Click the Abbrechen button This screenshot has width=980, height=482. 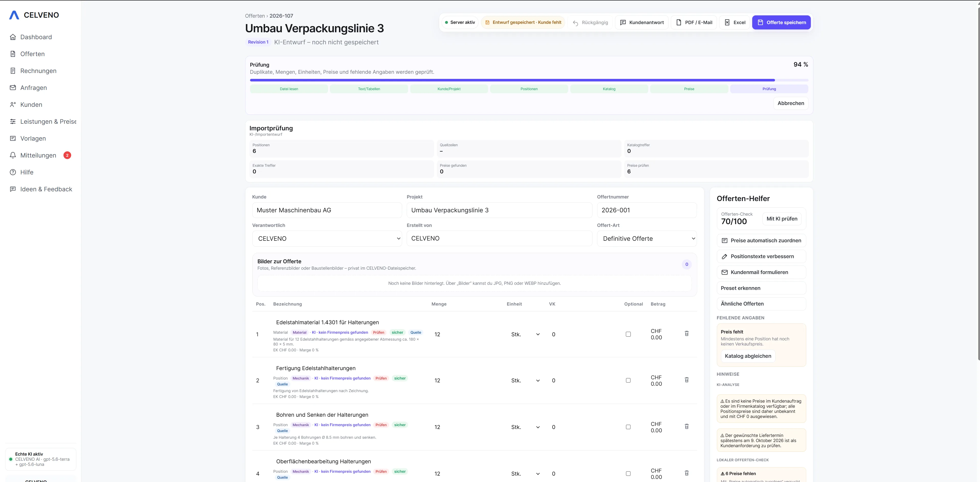coord(791,103)
